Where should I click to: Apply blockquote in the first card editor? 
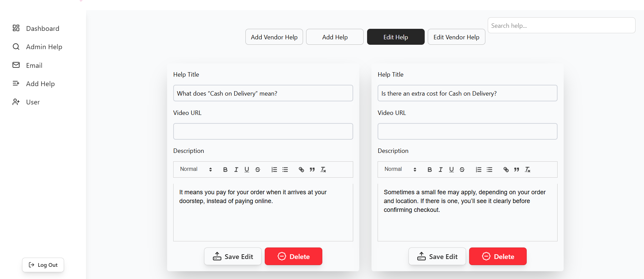[312, 170]
